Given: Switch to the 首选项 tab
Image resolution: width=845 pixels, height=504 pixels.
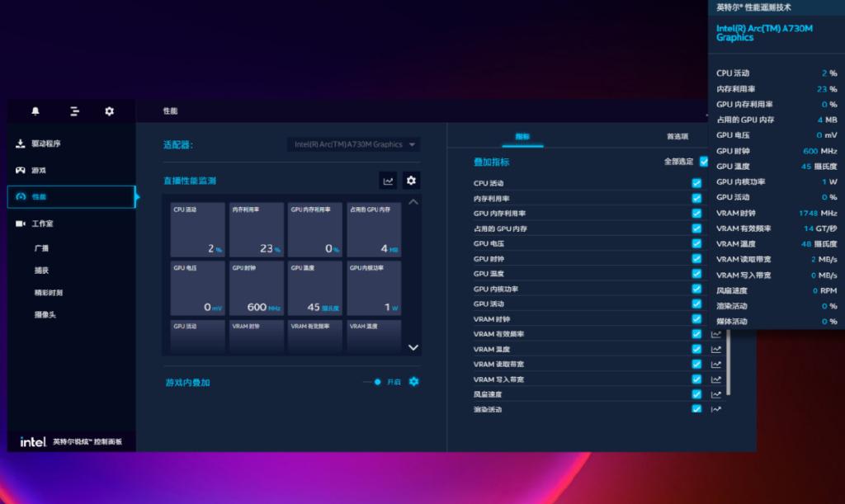Looking at the screenshot, I should tap(677, 136).
